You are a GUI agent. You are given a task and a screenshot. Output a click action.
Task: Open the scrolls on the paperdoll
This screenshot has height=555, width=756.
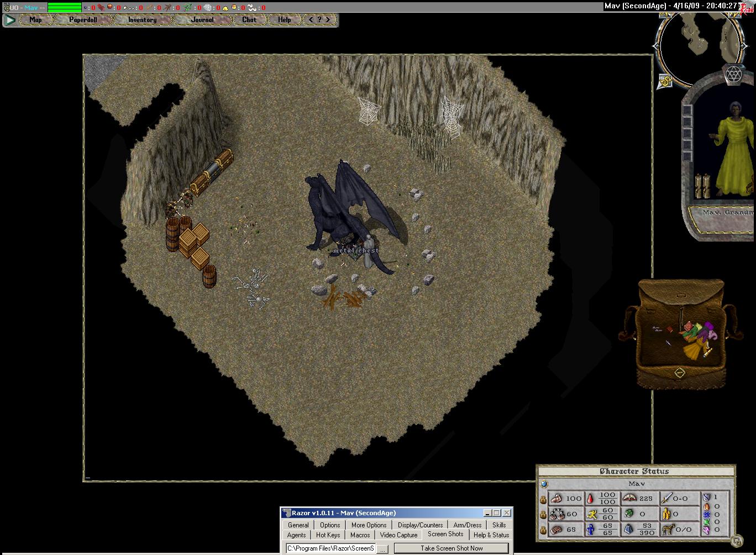tap(702, 185)
